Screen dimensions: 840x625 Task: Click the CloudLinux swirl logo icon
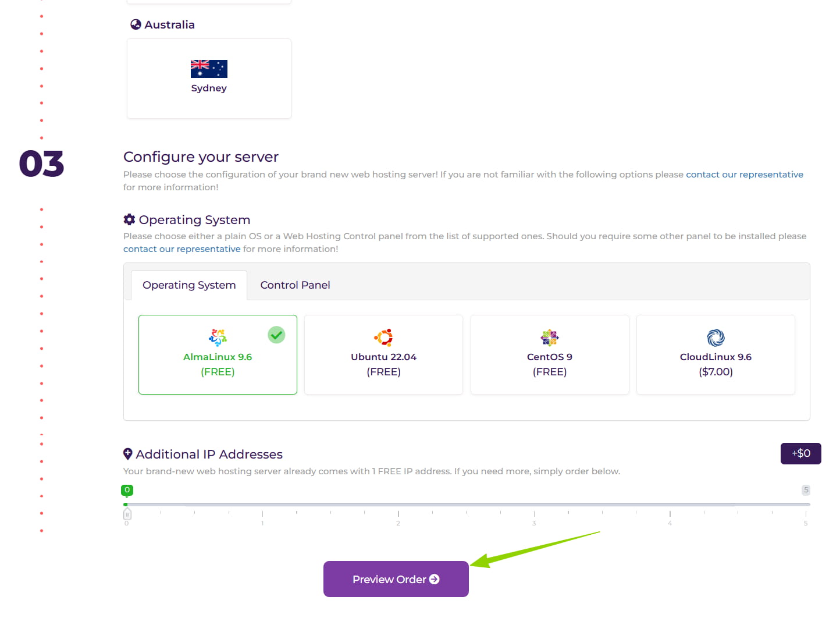pyautogui.click(x=716, y=338)
